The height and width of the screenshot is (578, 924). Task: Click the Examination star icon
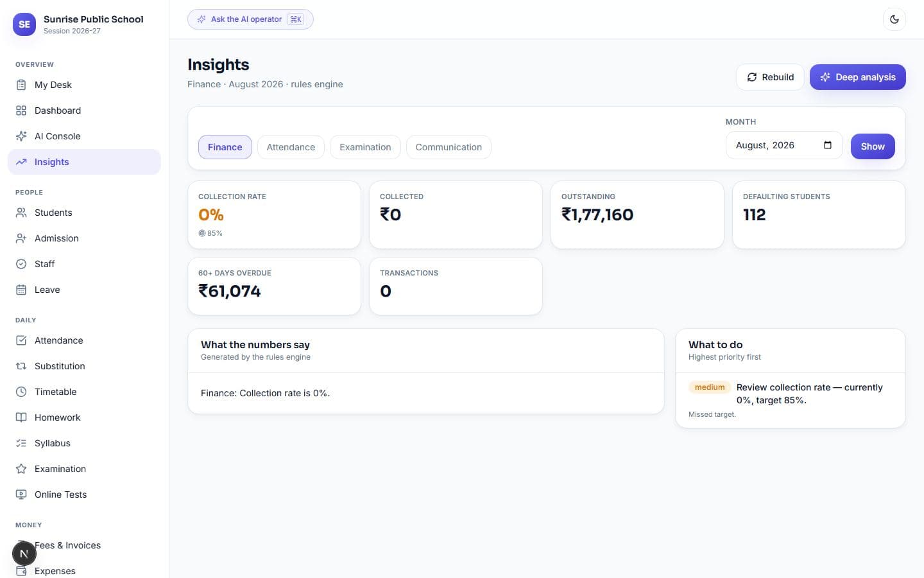pos(21,469)
